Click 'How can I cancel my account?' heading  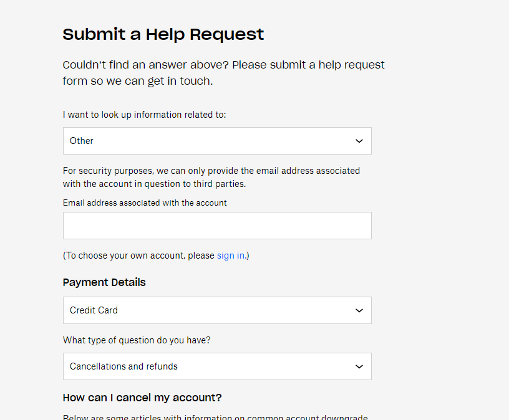point(142,398)
